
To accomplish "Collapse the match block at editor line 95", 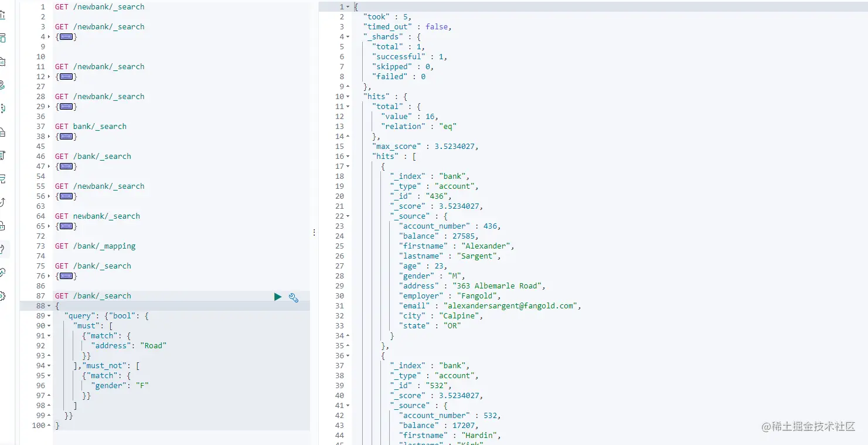I will pos(49,376).
